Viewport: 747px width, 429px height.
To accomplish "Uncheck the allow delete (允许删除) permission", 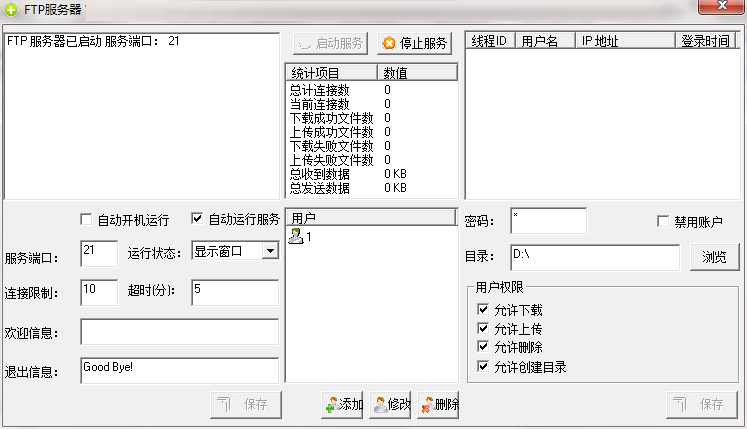I will 485,348.
